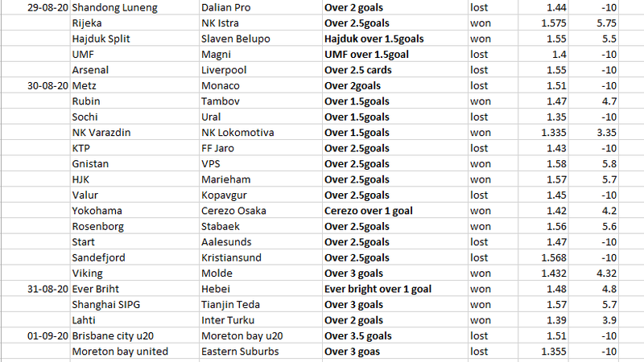The height and width of the screenshot is (362, 644).
Task: Select the Ever bright over 1 goal cell
Action: tap(394, 289)
